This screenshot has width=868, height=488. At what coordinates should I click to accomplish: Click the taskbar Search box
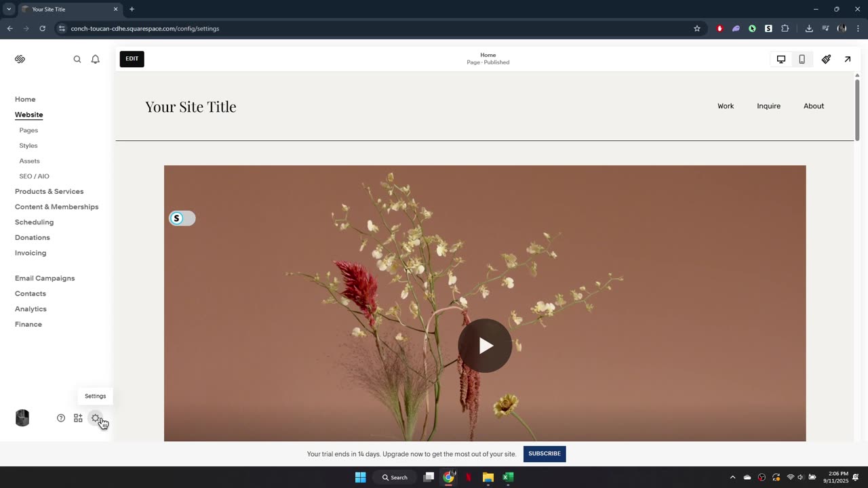395,477
